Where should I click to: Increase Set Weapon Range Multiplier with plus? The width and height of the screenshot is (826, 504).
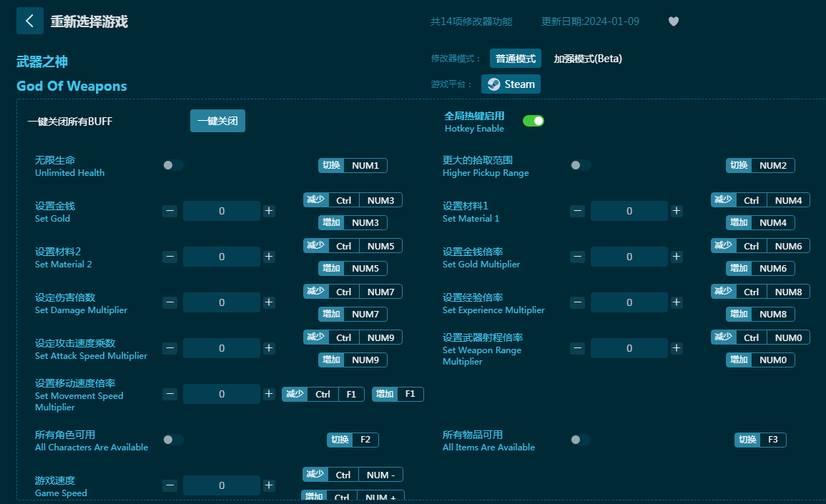677,349
